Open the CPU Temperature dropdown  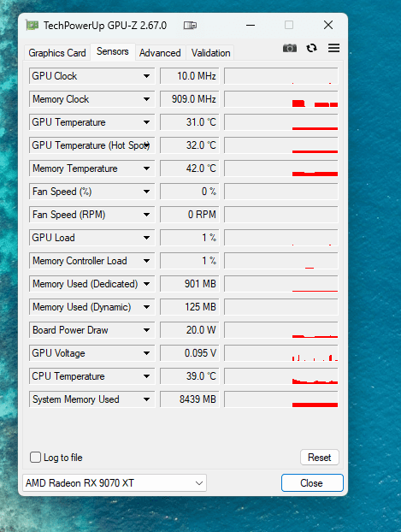[146, 376]
